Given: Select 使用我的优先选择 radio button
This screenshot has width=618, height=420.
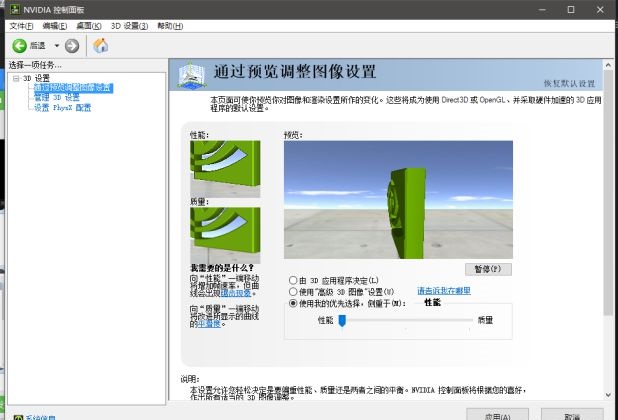Looking at the screenshot, I should (x=293, y=303).
